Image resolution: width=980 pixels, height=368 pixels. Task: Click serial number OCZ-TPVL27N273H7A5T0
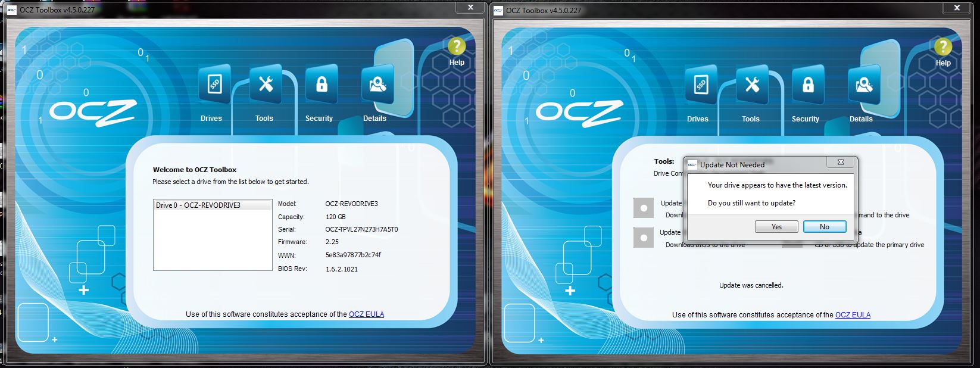361,229
